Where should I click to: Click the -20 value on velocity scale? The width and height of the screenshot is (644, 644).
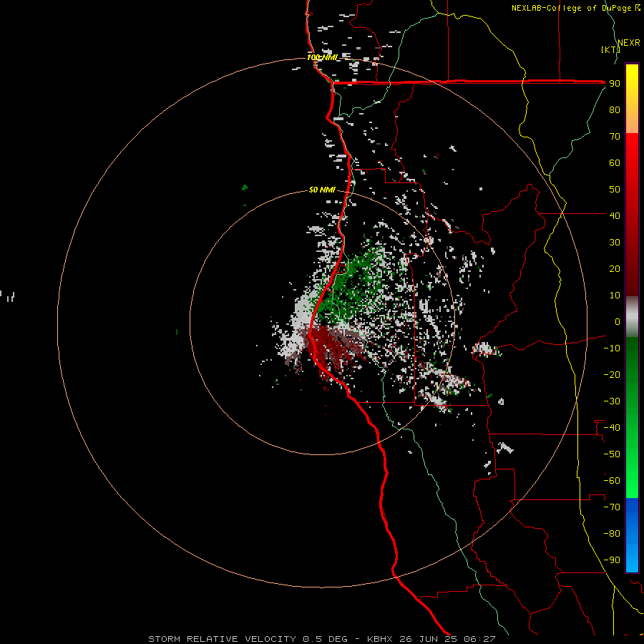coord(612,374)
